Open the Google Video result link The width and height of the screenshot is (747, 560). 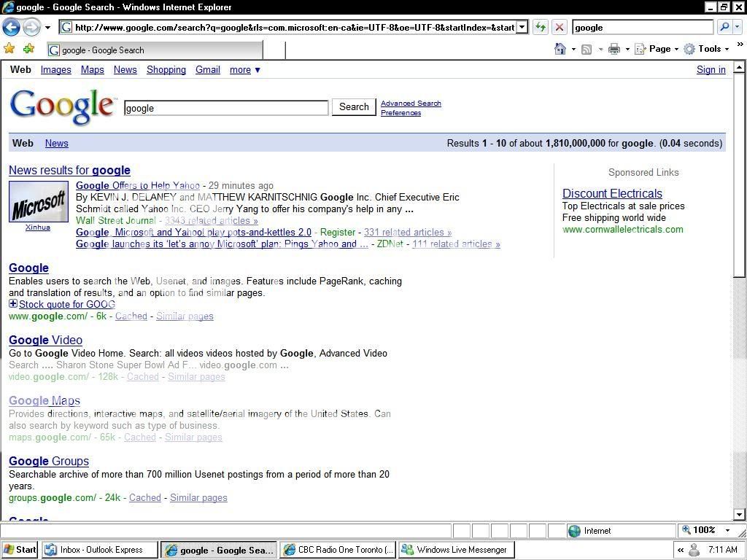[45, 341]
